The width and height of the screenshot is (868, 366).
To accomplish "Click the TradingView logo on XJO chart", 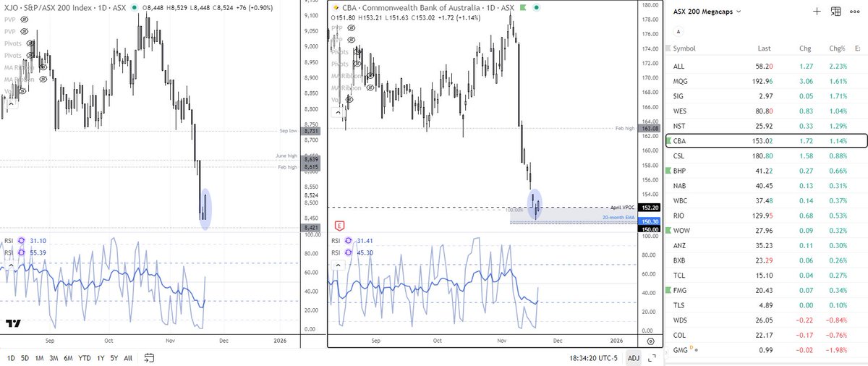I will 12,324.
